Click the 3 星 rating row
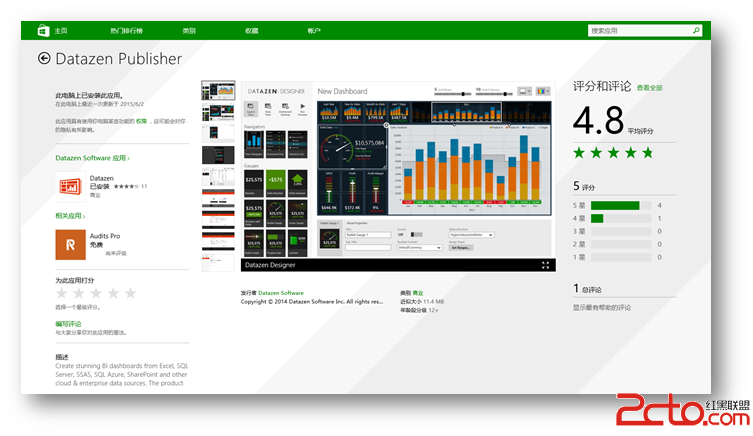Image resolution: width=753 pixels, height=436 pixels. (x=618, y=231)
